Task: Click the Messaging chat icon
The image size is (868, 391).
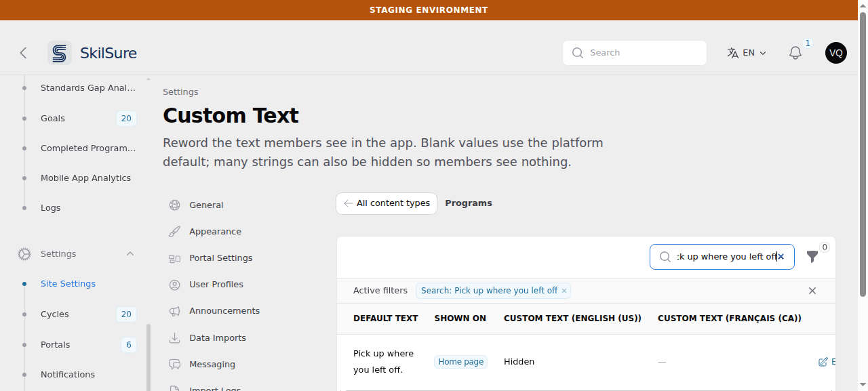Action: (x=175, y=365)
